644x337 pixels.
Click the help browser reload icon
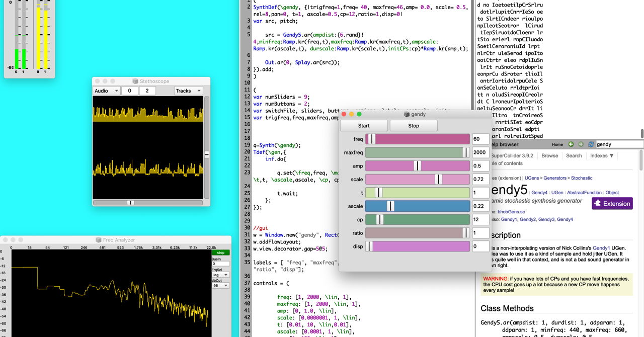591,144
